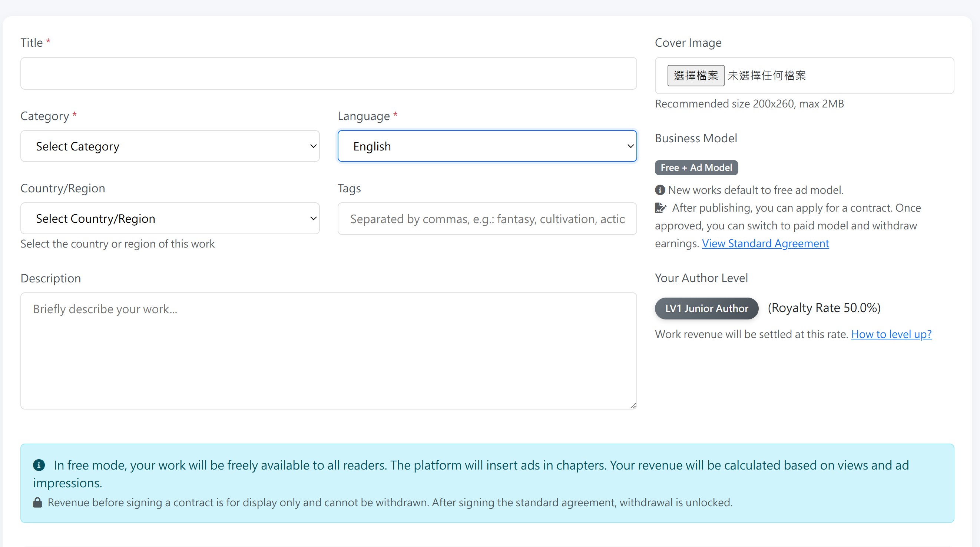Click Select the country or region of this work hint
980x547 pixels.
coord(117,244)
